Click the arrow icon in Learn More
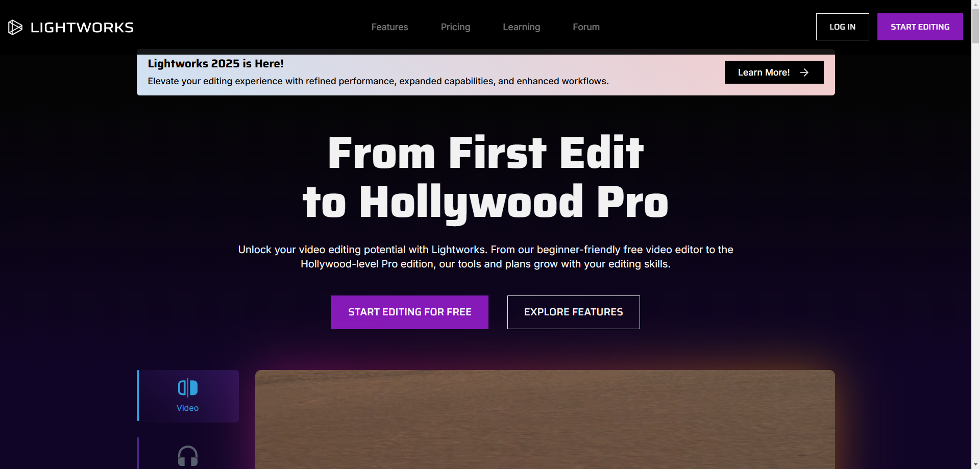This screenshot has height=469, width=980. pos(804,72)
